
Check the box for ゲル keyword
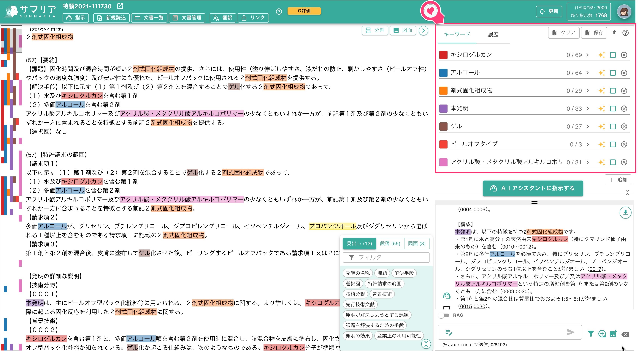(613, 126)
